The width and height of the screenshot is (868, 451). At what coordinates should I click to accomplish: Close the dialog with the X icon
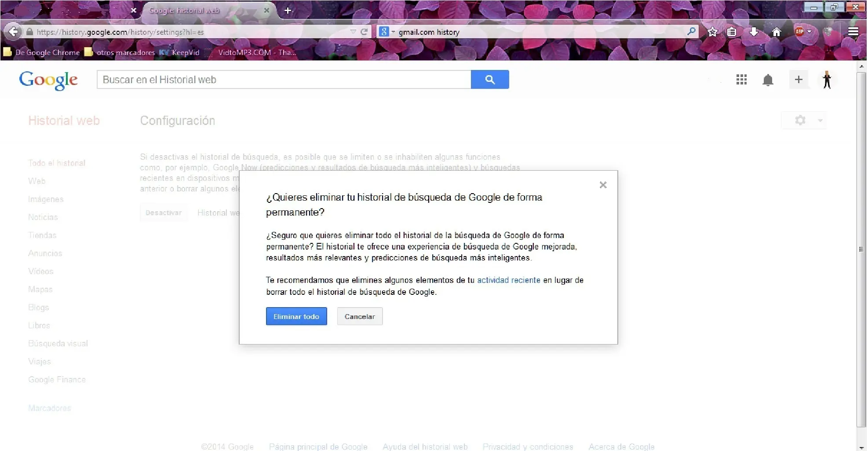603,185
